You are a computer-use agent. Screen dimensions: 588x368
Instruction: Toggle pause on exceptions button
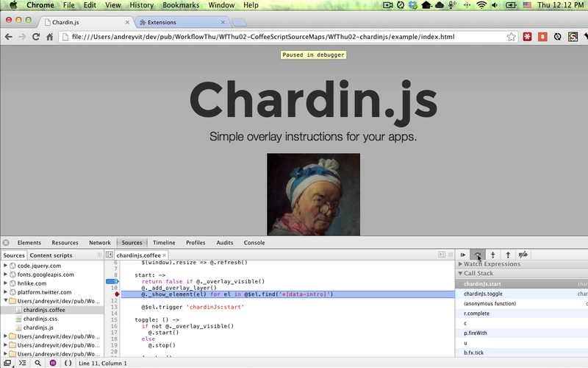tap(53, 363)
